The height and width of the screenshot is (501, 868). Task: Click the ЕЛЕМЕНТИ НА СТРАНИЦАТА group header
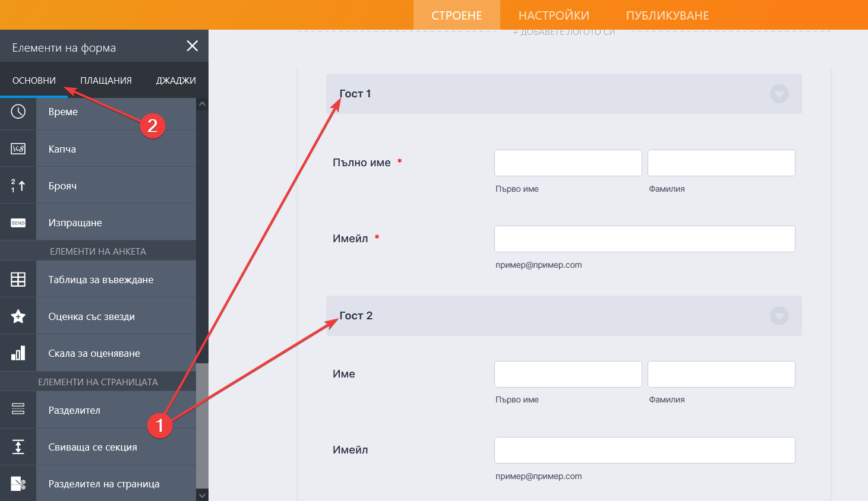(98, 382)
